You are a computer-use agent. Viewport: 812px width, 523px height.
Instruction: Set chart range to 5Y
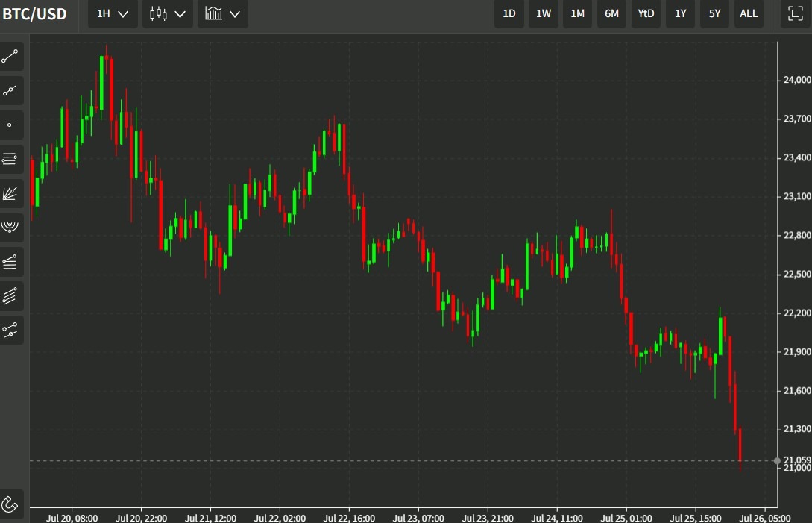pyautogui.click(x=714, y=13)
